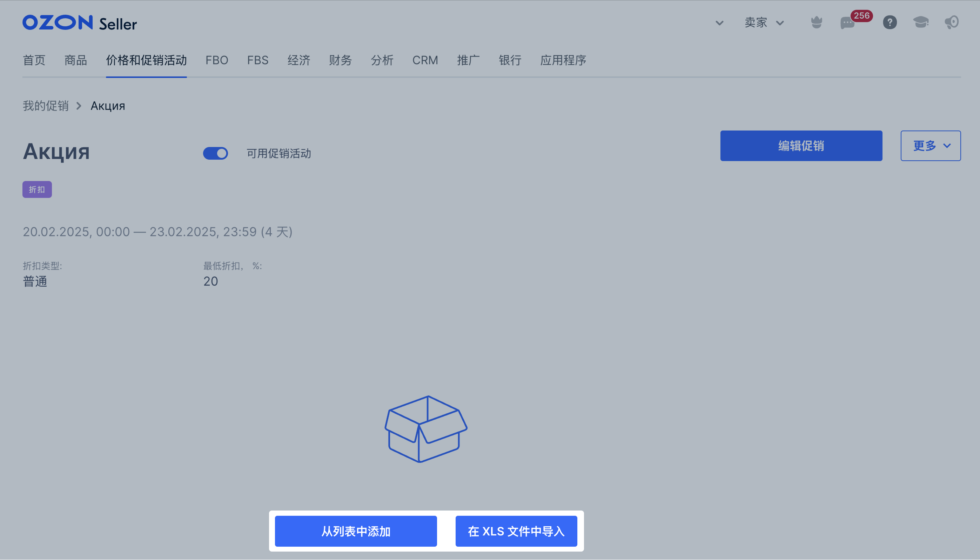Screen dimensions: 980x560
Task: Click the 编辑促销 button
Action: (801, 146)
